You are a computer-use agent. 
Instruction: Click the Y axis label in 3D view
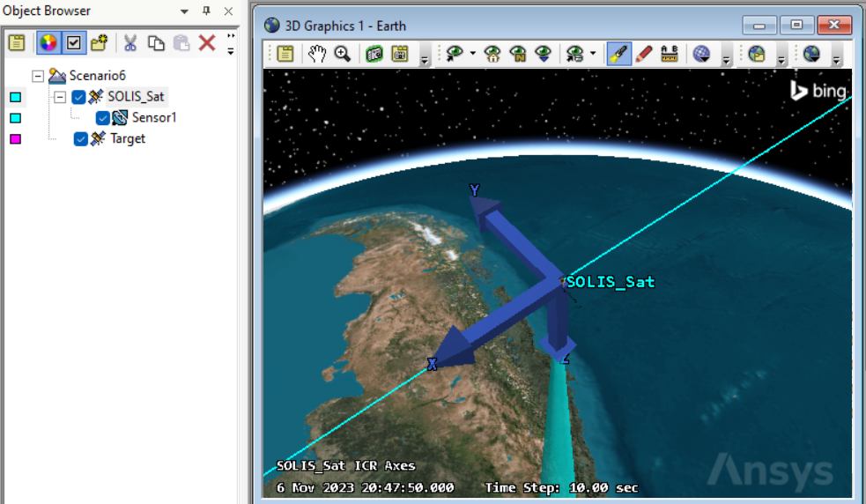(475, 190)
